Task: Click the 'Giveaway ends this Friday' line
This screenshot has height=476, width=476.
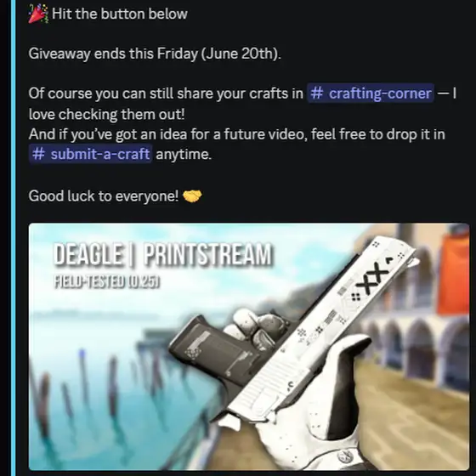Action: coord(155,54)
